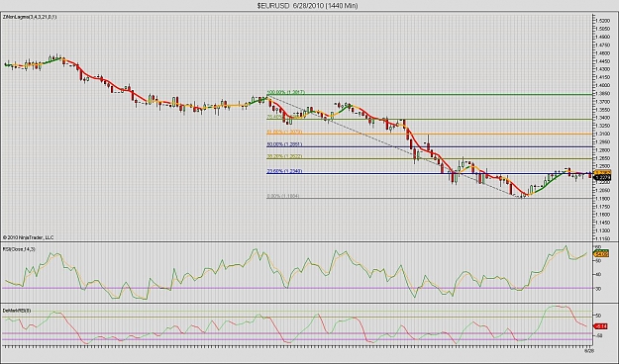The image size is (619, 364).
Task: Select the RSI(Close,14,3) indicator label
Action: pos(19,249)
